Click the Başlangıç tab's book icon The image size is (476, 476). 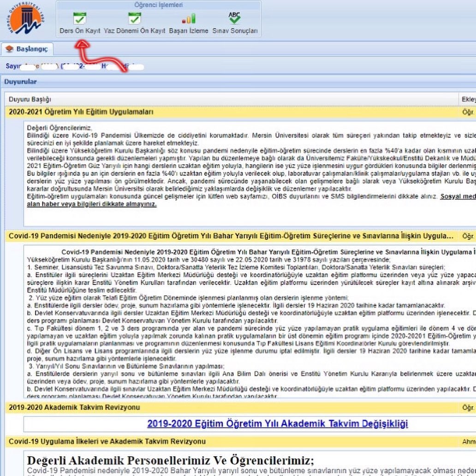point(9,48)
